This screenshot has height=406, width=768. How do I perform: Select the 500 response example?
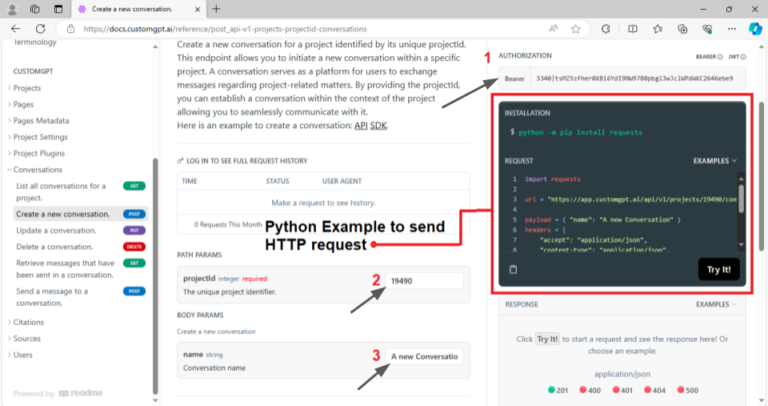click(688, 390)
